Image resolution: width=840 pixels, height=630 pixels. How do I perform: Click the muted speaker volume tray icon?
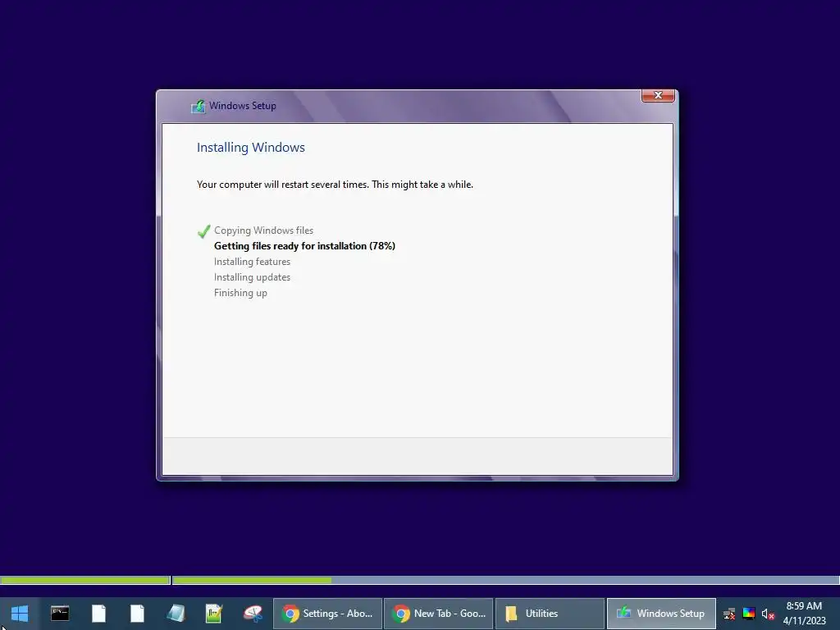(768, 614)
